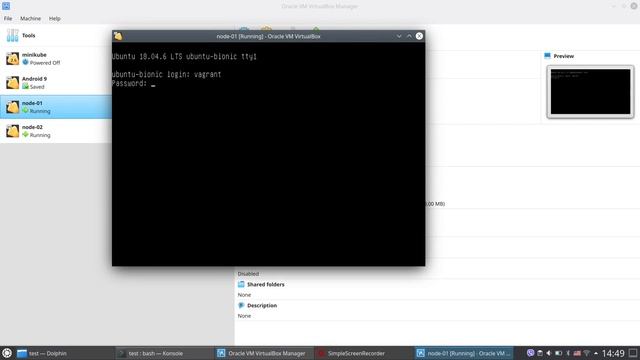The height and width of the screenshot is (360, 640).
Task: Open the File menu in VirtualBox Manager
Action: coord(8,18)
